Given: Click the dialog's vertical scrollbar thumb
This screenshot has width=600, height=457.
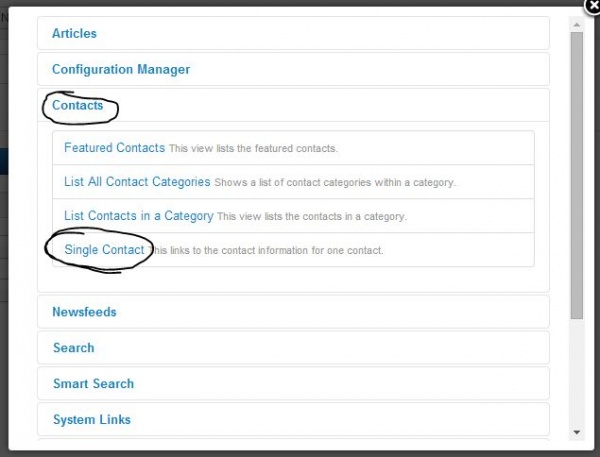Looking at the screenshot, I should (576, 170).
